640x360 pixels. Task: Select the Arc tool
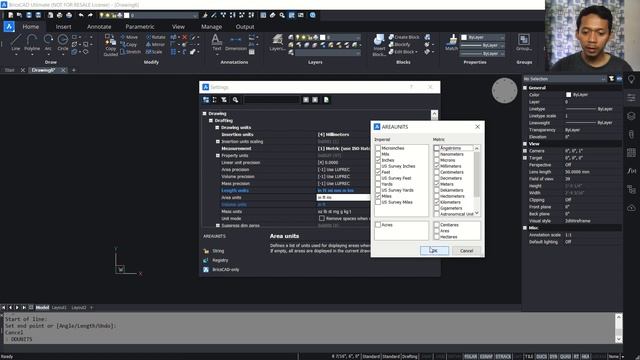(48, 43)
